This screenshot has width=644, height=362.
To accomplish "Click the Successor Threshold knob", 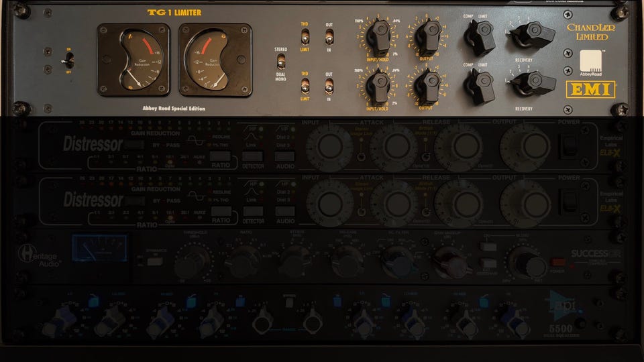I will [193, 261].
